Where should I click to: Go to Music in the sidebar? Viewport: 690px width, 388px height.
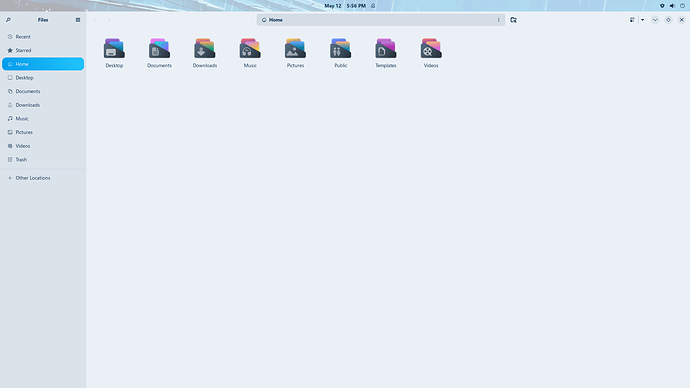pos(43,118)
